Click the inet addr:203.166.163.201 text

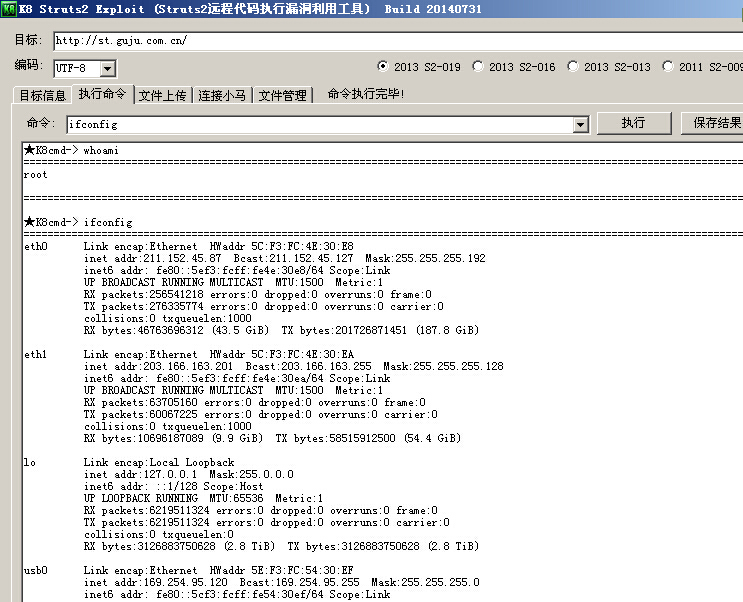pyautogui.click(x=158, y=366)
